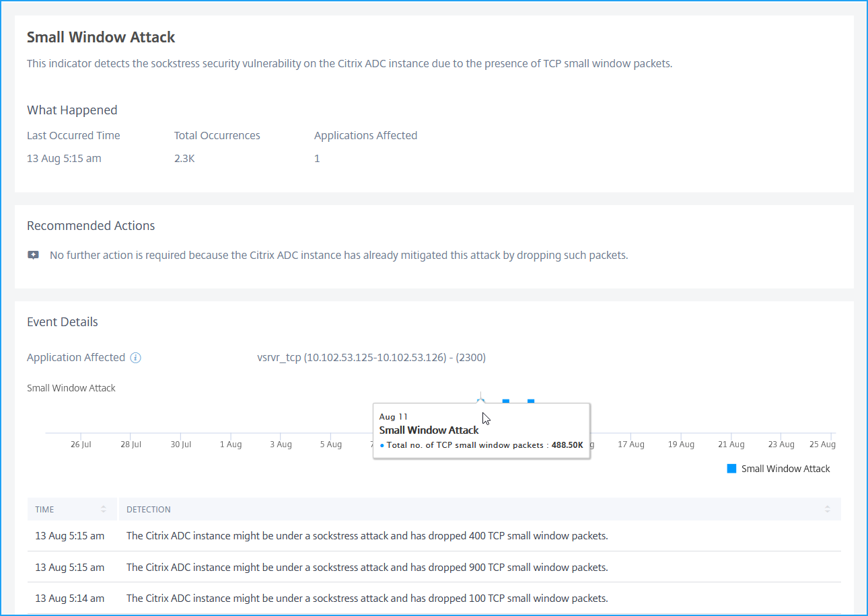Select the row reporting 400 dropped TCP packets
Viewport: 868px width, 616px height.
[x=434, y=536]
